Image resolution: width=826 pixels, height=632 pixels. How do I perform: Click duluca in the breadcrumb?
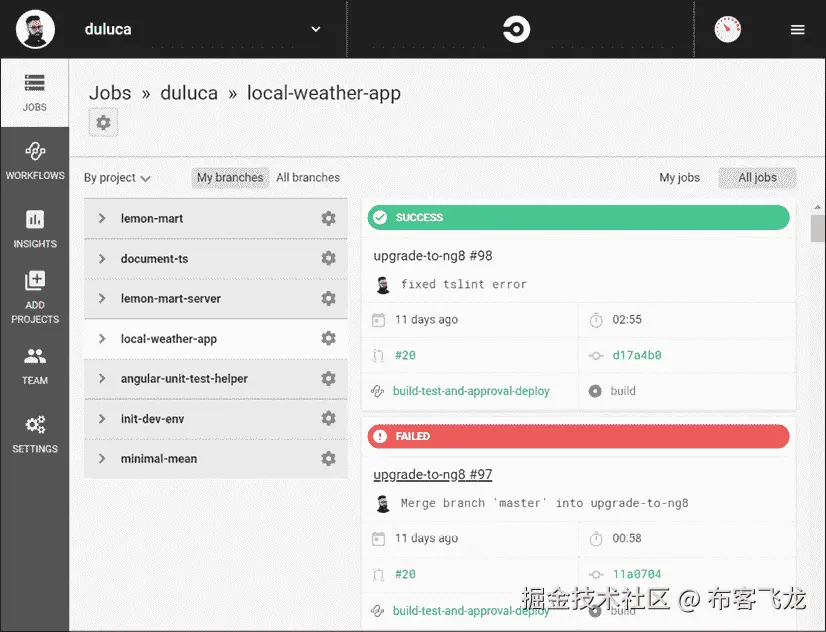189,93
